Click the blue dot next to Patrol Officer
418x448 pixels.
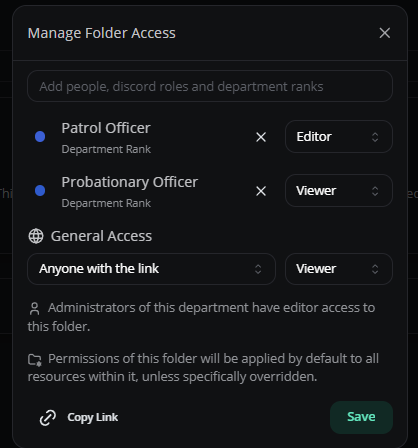click(40, 137)
